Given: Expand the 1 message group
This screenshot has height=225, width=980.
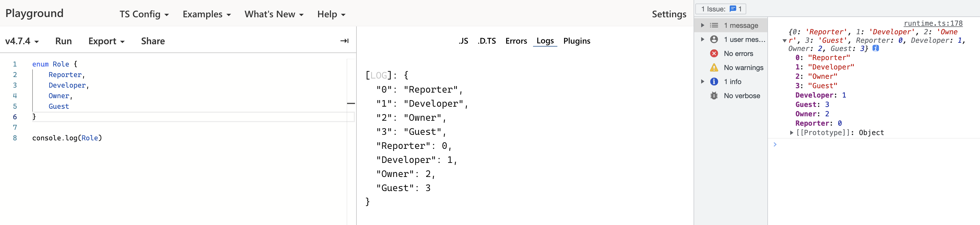Looking at the screenshot, I should point(703,25).
